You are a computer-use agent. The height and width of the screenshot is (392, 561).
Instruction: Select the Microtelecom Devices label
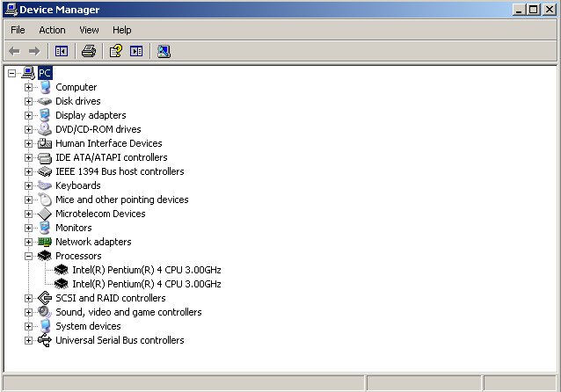tap(100, 214)
